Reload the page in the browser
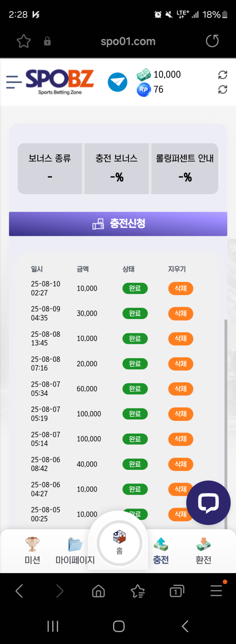This screenshot has height=644, width=236. [212, 41]
